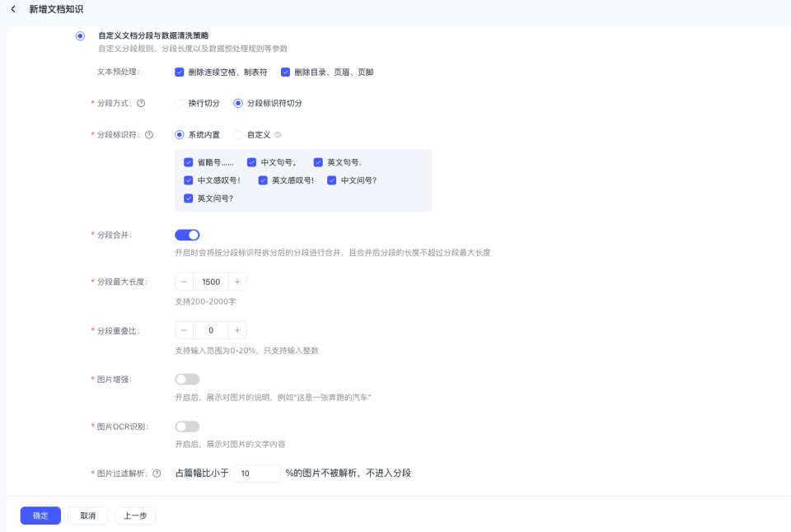This screenshot has height=532, width=791.
Task: Select 自定义文档分段与数据清洗策略 radio button
Action: [80, 35]
